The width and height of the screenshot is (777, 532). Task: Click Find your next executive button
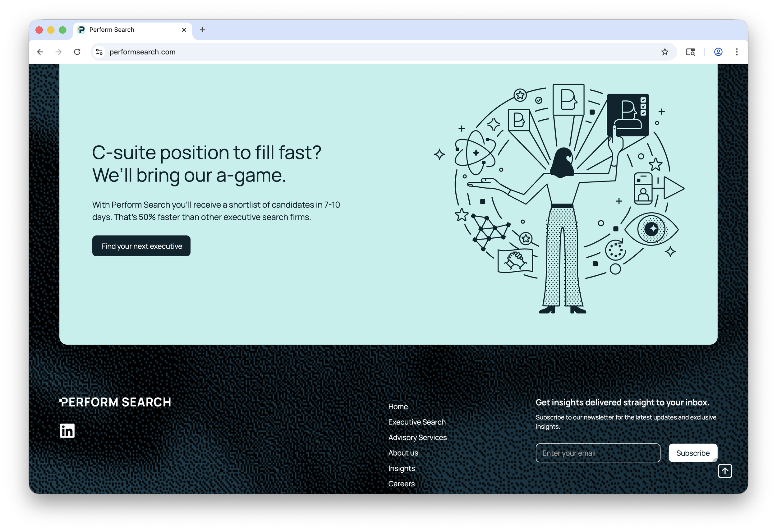(x=141, y=246)
